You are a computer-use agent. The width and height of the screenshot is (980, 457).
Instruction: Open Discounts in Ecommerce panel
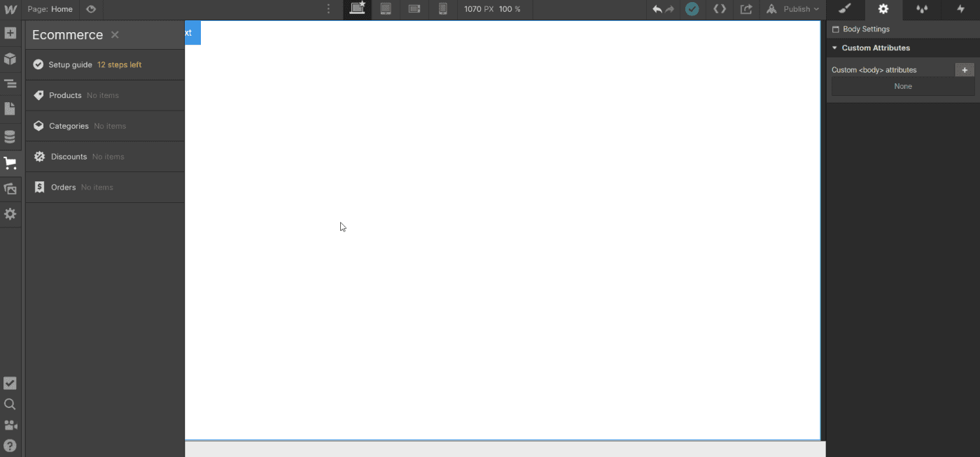[x=105, y=157]
